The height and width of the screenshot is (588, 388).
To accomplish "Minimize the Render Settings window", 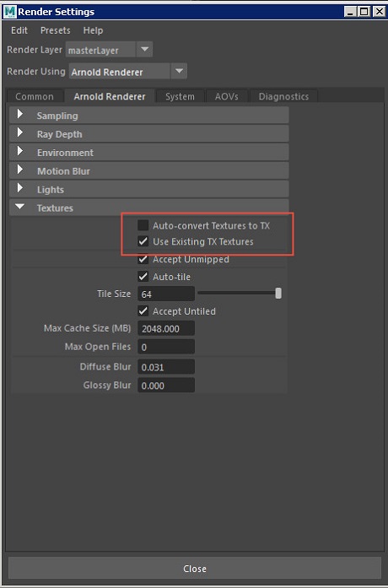I will [x=350, y=12].
